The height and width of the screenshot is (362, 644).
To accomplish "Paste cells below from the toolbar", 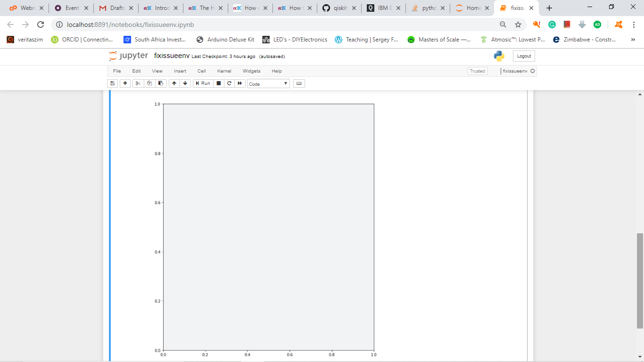I will pos(161,83).
